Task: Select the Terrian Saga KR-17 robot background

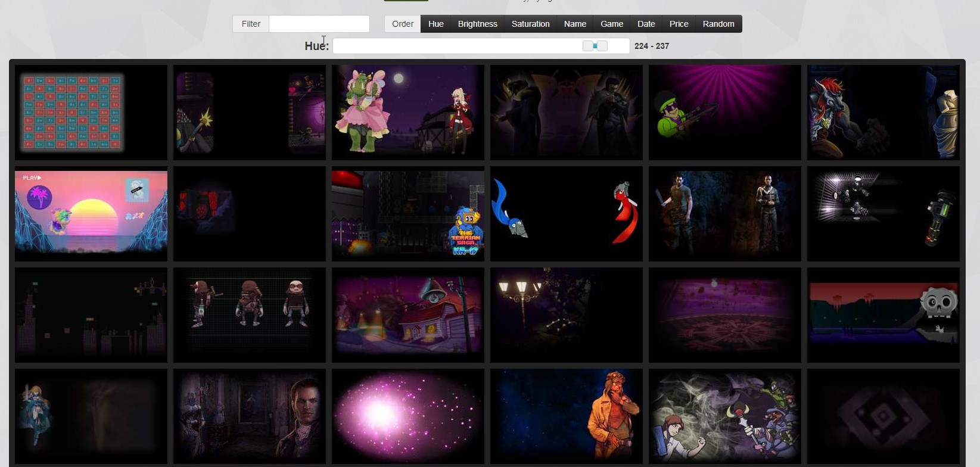Action: click(408, 213)
